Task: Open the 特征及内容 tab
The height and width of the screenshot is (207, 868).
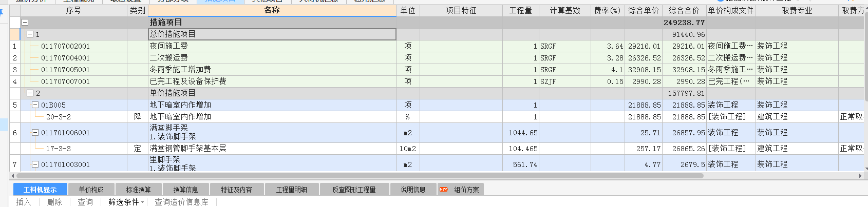Action: click(236, 190)
